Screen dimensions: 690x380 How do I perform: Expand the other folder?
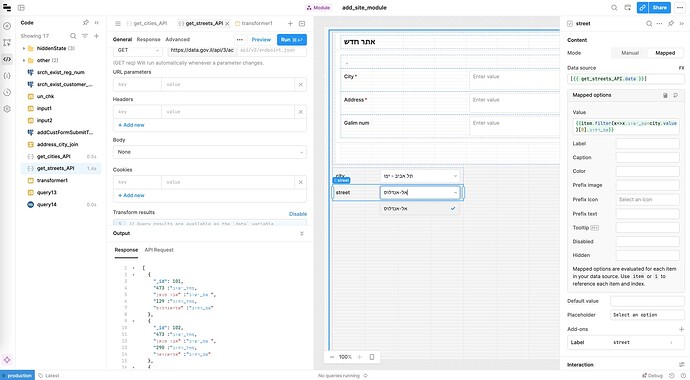coord(24,60)
